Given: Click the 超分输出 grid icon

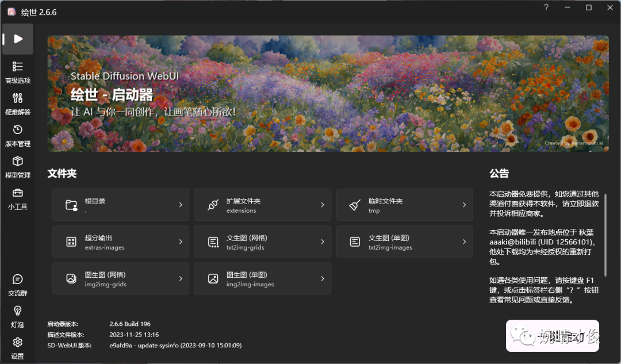Looking at the screenshot, I should click(71, 242).
